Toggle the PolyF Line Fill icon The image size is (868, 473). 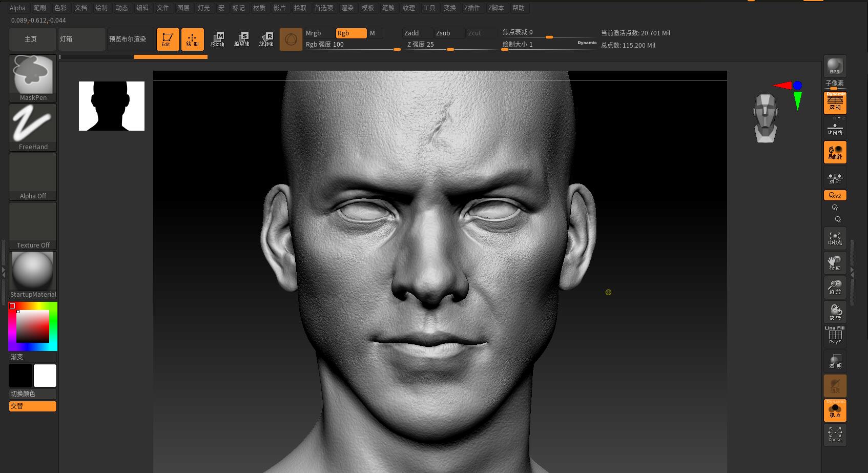click(x=835, y=336)
